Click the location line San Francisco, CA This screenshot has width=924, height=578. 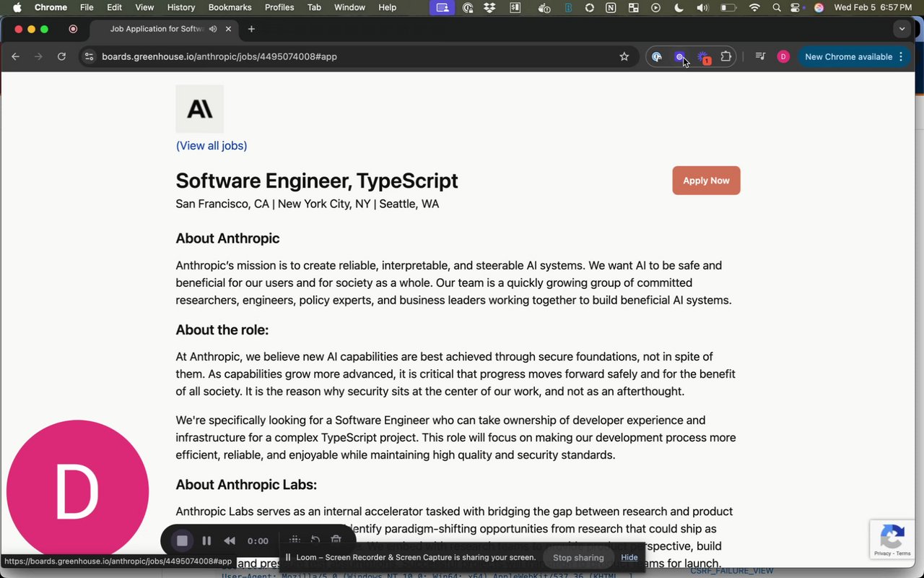coord(308,204)
